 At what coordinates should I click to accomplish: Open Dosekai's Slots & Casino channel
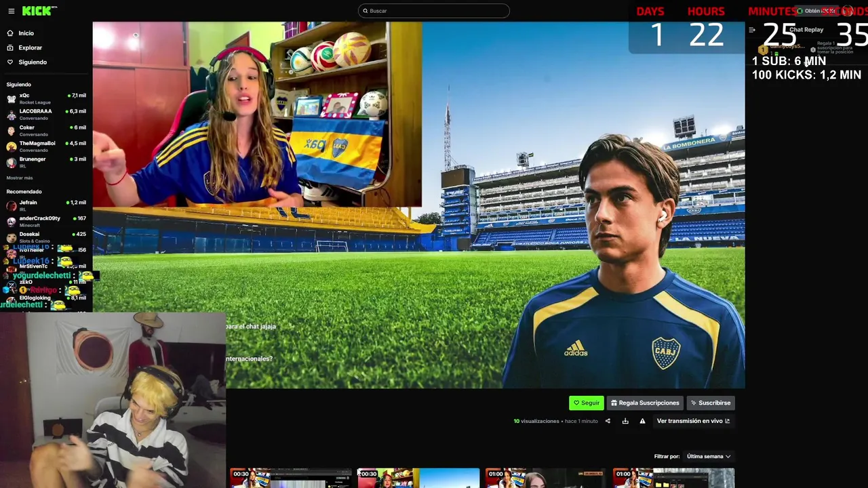point(46,237)
